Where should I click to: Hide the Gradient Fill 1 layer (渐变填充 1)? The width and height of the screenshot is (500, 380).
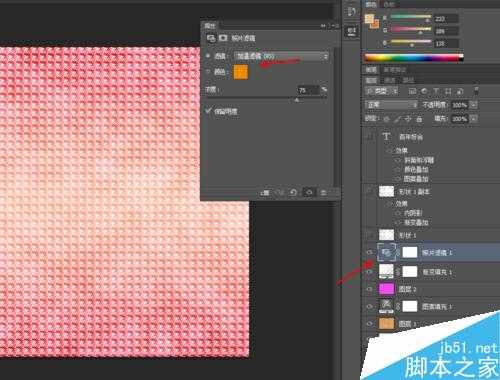tap(369, 272)
